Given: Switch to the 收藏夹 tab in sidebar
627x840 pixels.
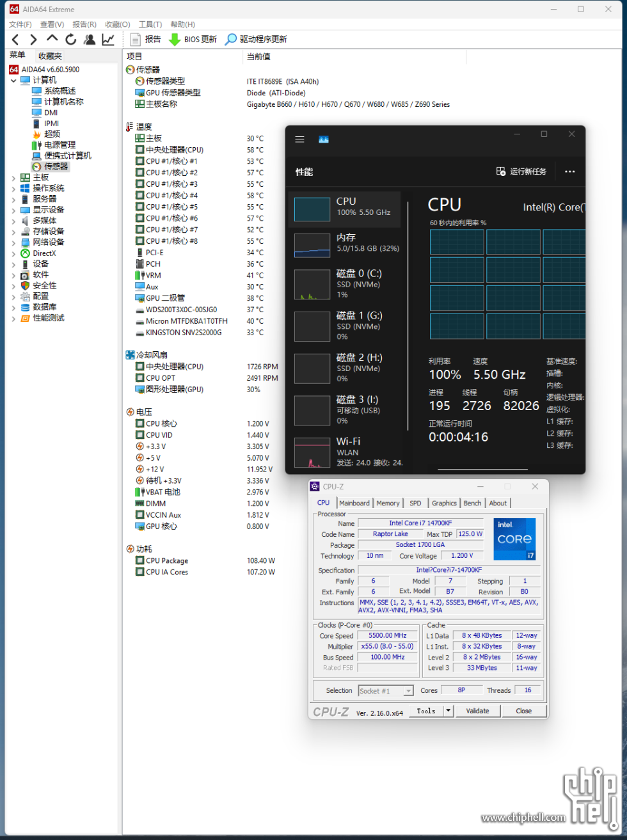Looking at the screenshot, I should click(x=50, y=56).
